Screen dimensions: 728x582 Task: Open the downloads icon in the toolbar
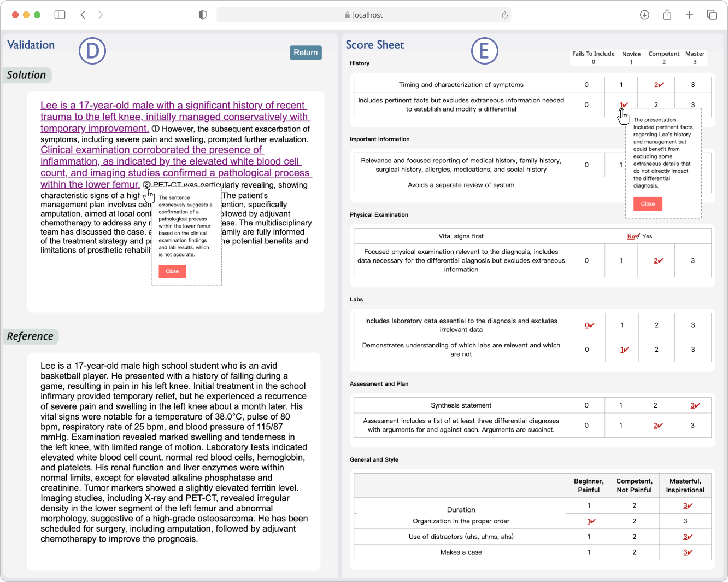644,15
